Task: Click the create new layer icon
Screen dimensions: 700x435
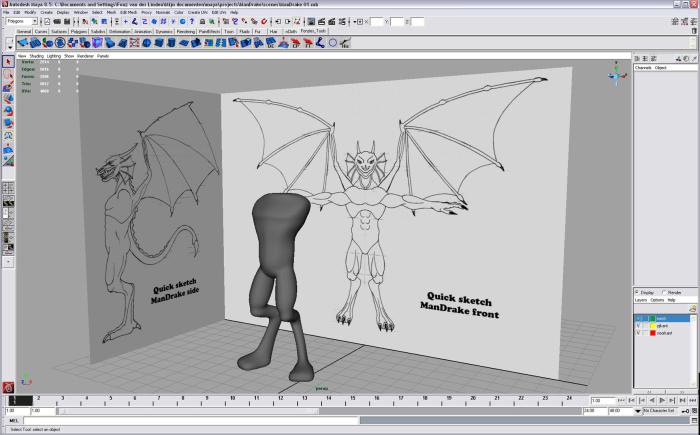Action: pyautogui.click(x=692, y=308)
